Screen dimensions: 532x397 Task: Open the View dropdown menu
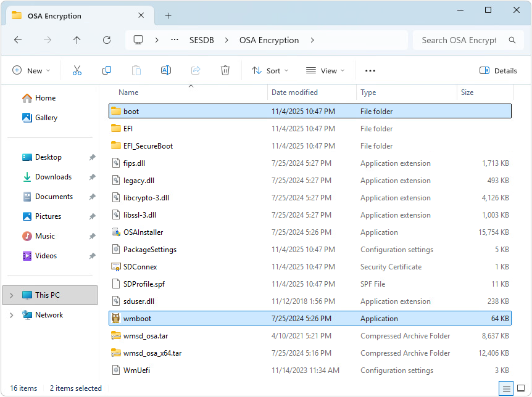point(325,70)
